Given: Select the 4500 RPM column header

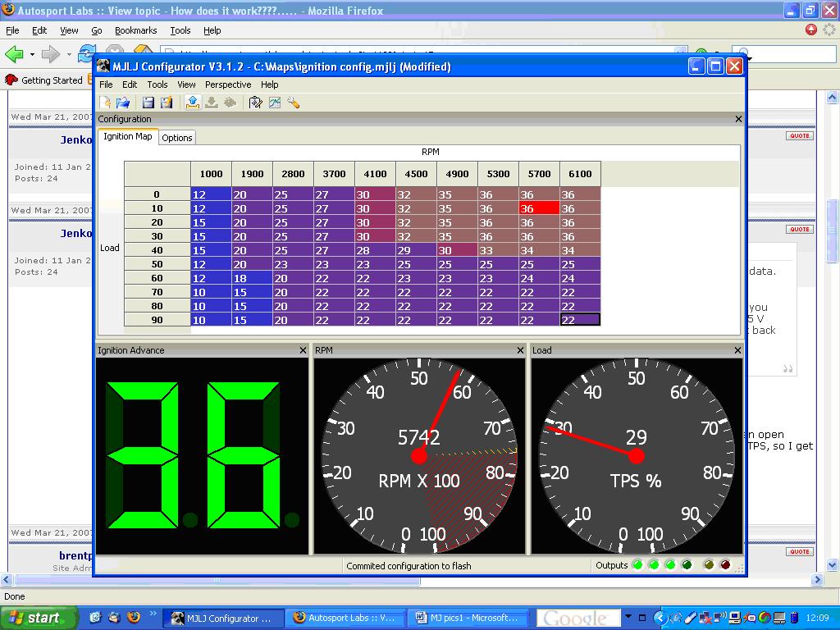Looking at the screenshot, I should (x=416, y=174).
